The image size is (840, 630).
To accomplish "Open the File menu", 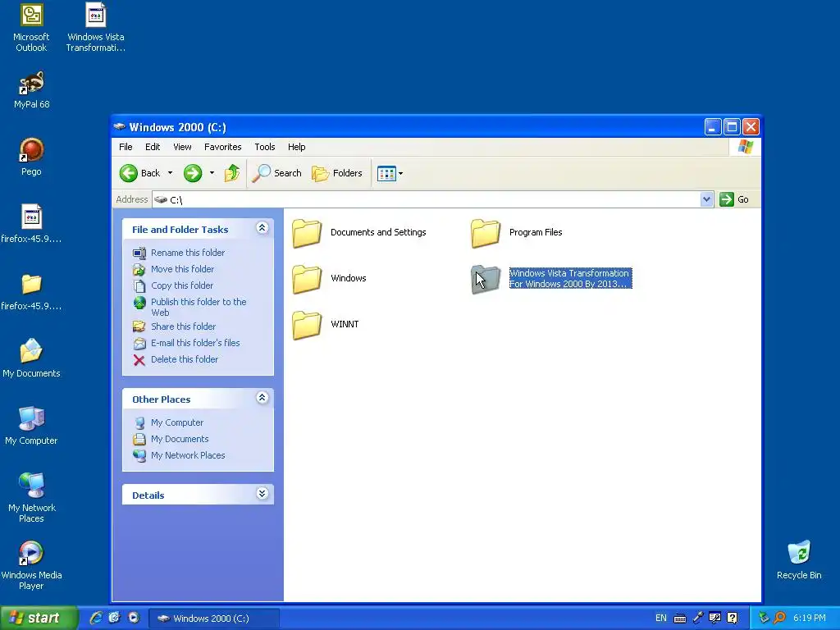I will (126, 147).
